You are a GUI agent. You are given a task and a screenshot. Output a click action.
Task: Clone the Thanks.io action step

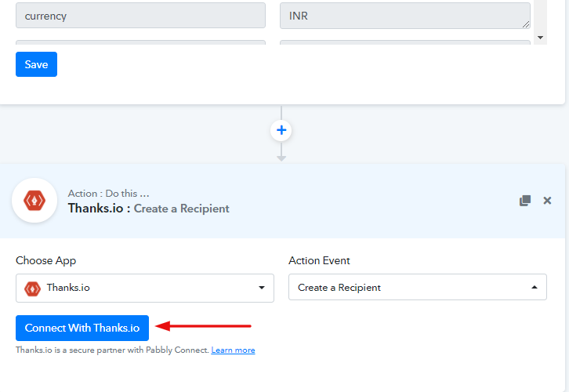[x=525, y=201]
